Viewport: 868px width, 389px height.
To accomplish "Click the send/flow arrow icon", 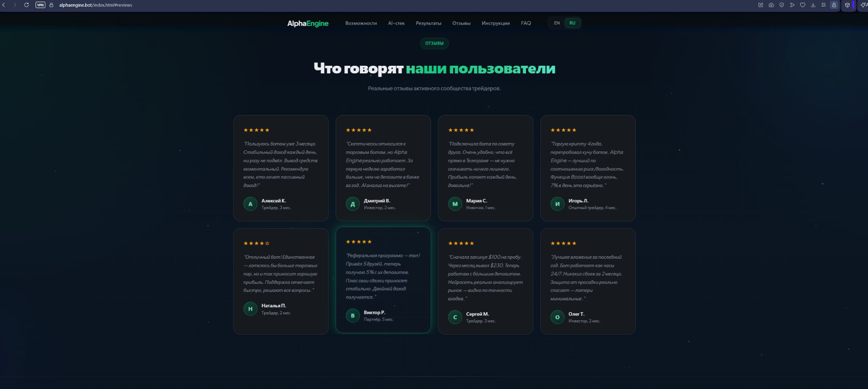I will [x=792, y=5].
